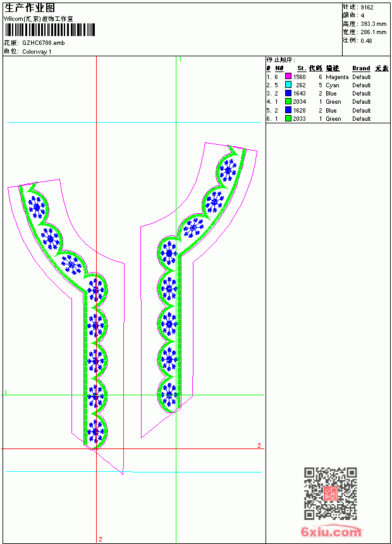Click the barcode under the Wilcom title
This screenshot has width=392, height=544.
coord(50,30)
